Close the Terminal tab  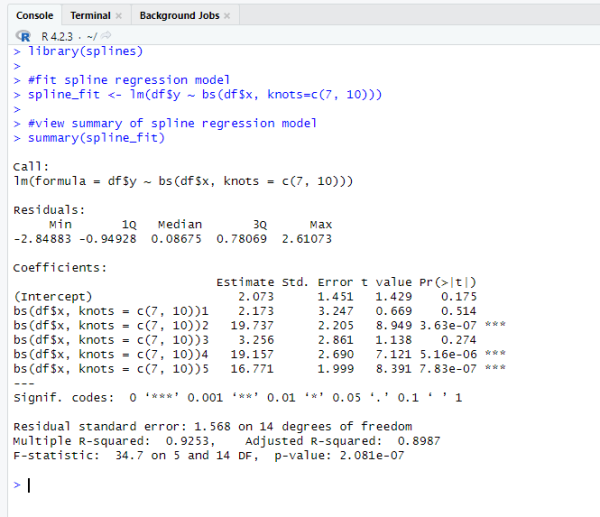click(118, 17)
